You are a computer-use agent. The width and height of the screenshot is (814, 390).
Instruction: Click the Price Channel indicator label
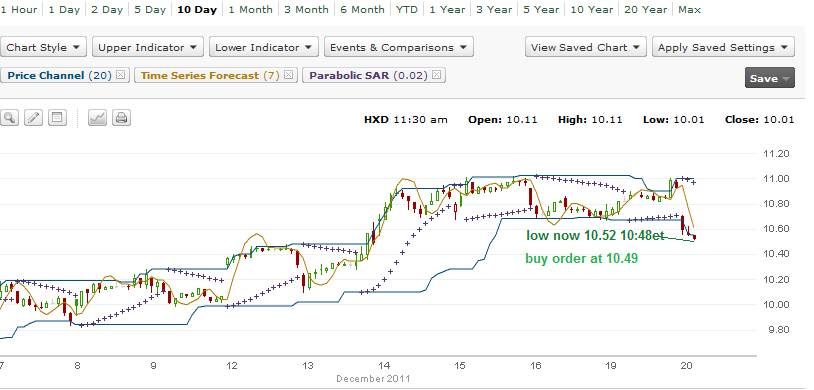pyautogui.click(x=46, y=75)
